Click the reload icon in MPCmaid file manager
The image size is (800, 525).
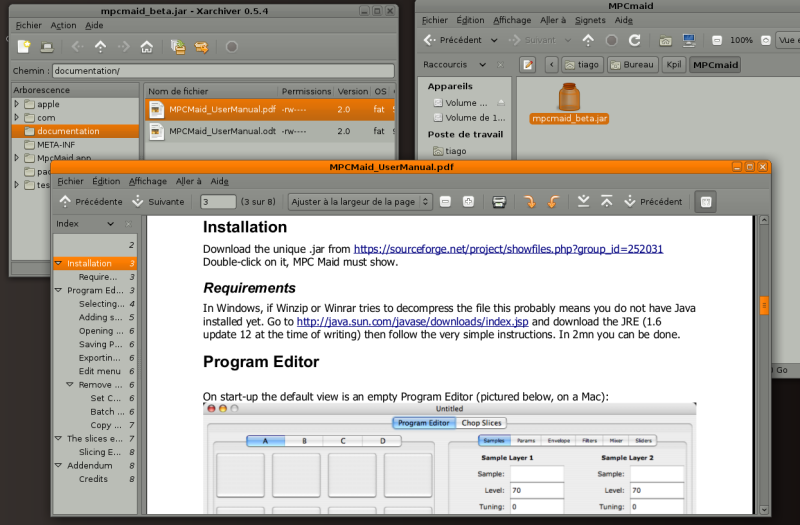coord(634,40)
